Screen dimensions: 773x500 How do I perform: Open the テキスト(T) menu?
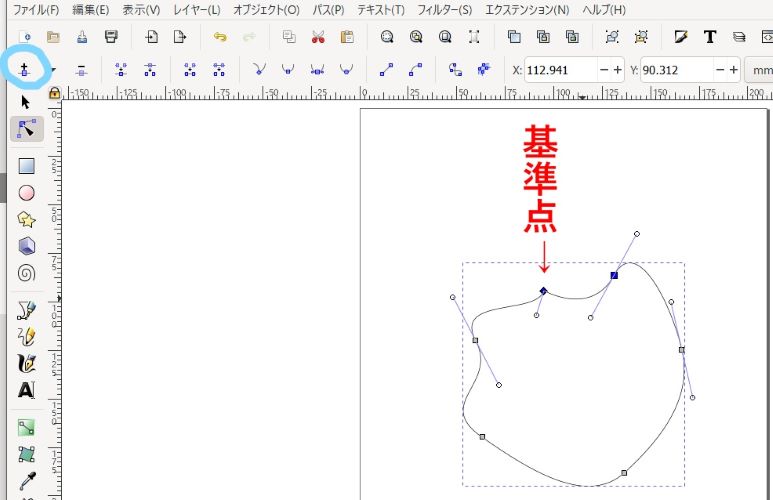[x=381, y=9]
